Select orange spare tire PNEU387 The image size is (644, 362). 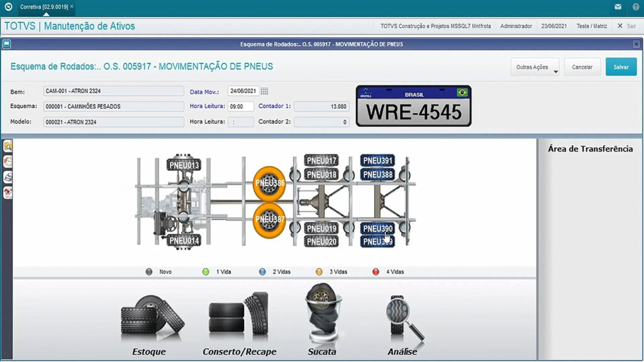click(x=269, y=220)
